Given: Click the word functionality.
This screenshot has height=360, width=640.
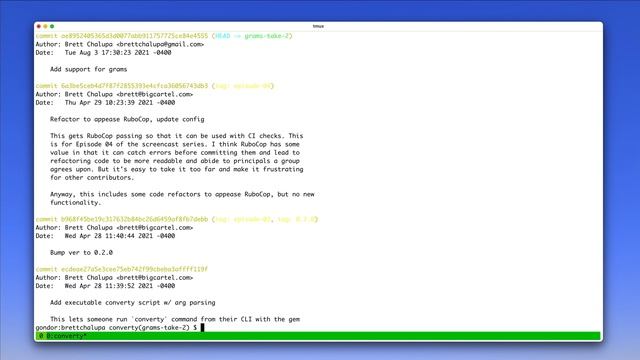Looking at the screenshot, I should 76,202.
